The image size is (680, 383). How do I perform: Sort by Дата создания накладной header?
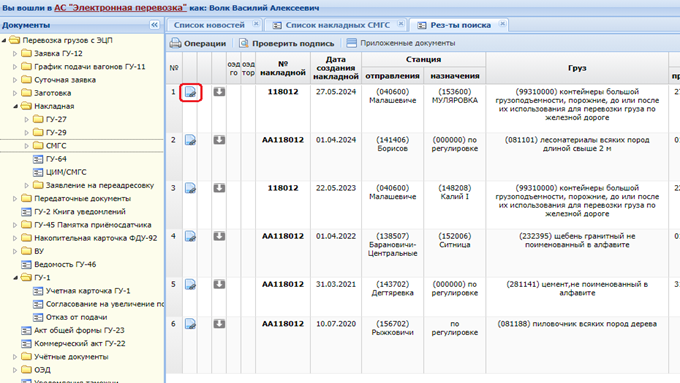336,68
